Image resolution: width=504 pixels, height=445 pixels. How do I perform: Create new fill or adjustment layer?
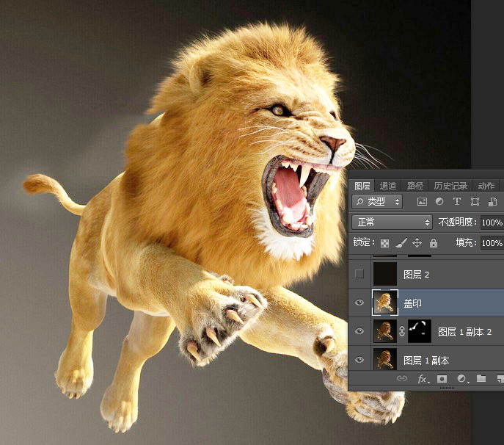pos(462,379)
